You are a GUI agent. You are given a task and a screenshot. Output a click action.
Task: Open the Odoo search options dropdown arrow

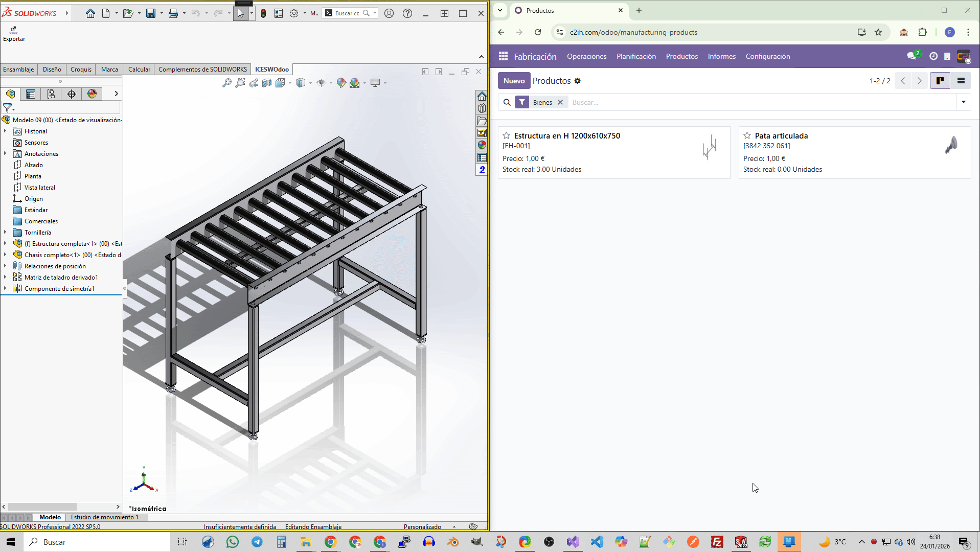coord(963,102)
